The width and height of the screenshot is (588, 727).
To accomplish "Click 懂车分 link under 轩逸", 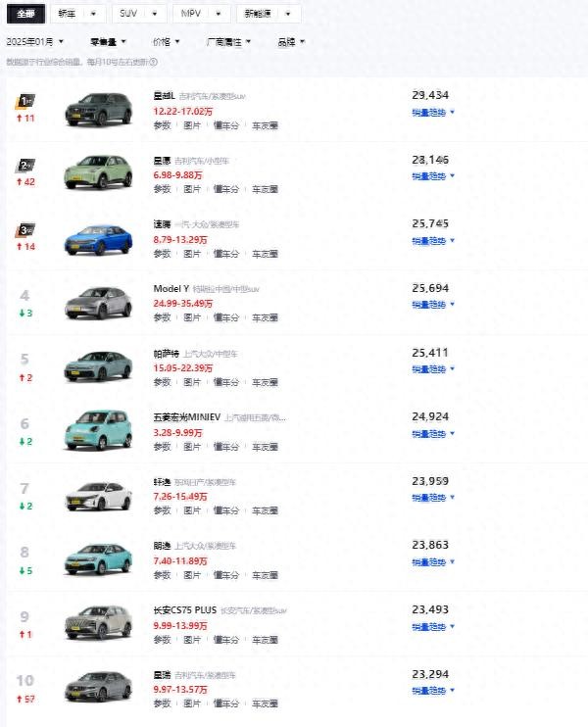I will click(x=226, y=510).
